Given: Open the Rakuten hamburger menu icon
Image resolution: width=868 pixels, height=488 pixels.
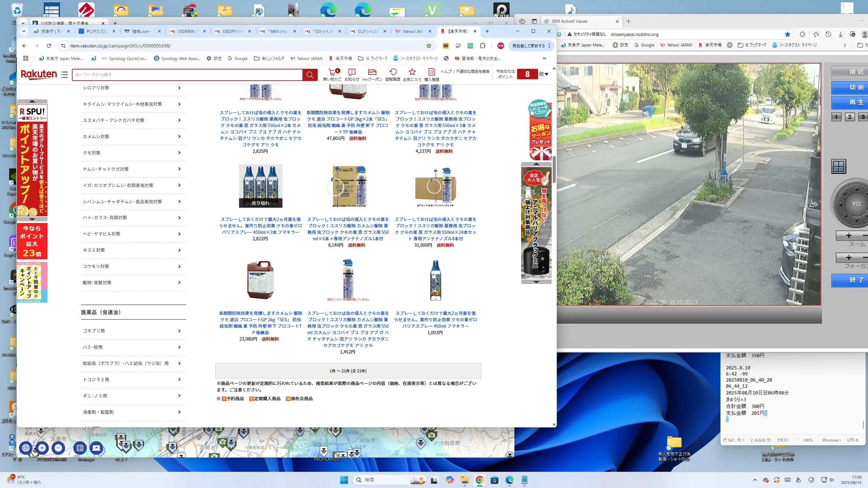Looking at the screenshot, I should [x=64, y=75].
